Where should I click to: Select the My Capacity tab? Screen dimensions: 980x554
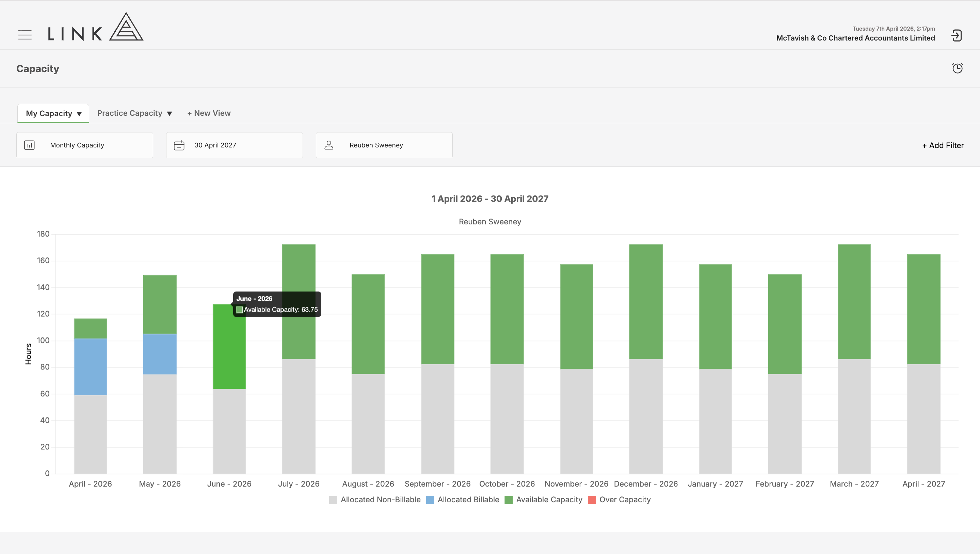click(x=53, y=113)
